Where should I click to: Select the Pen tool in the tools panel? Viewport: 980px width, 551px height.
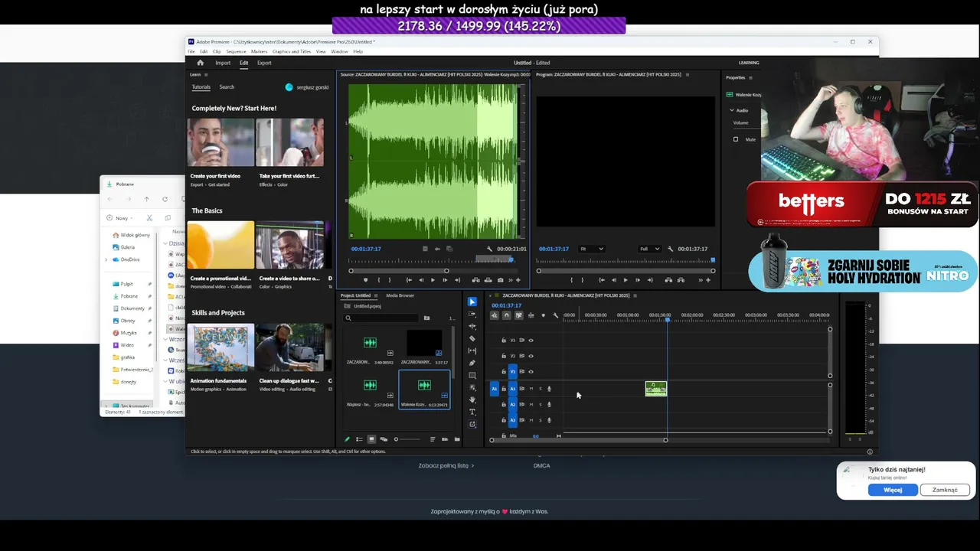[472, 363]
